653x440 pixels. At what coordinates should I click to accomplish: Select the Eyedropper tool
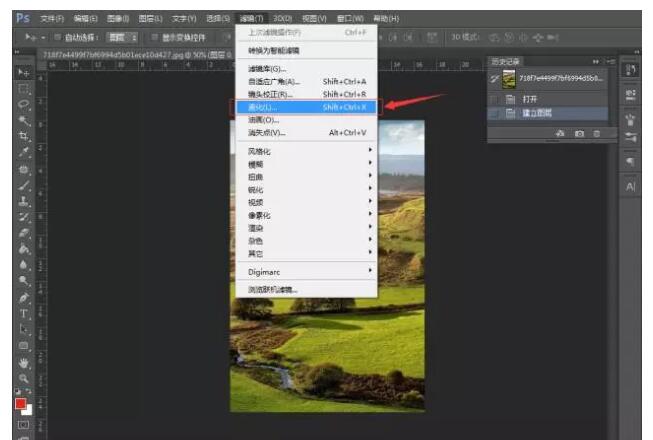point(23,152)
